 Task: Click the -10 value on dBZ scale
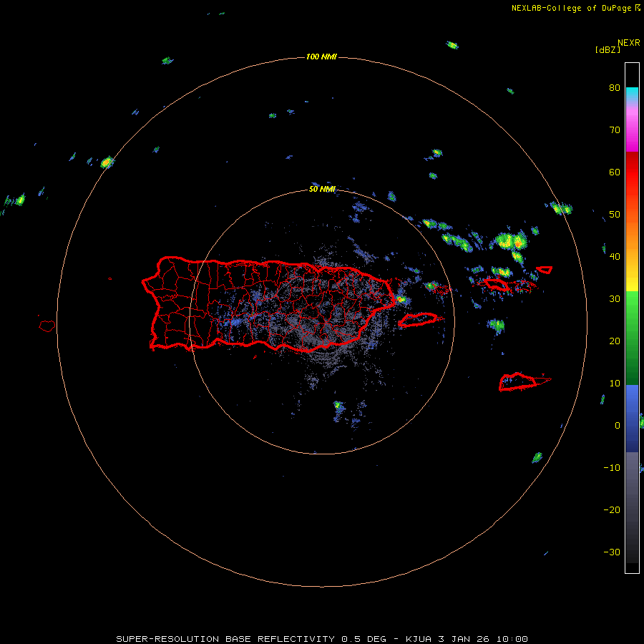(x=612, y=467)
